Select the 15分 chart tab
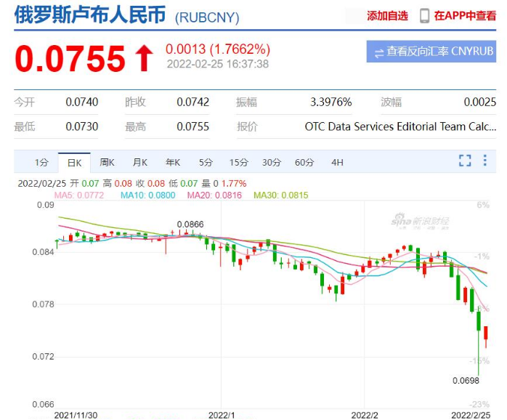The image size is (507, 420). tap(239, 162)
